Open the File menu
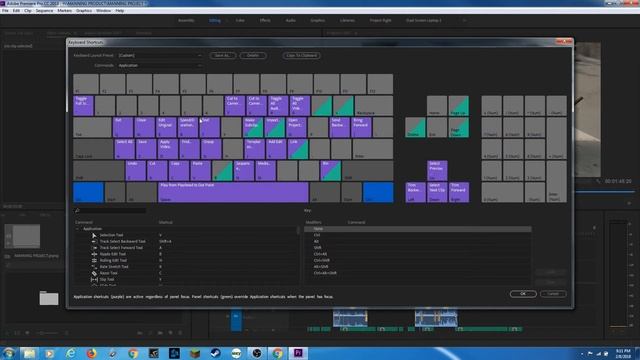640x360 pixels. 5,11
